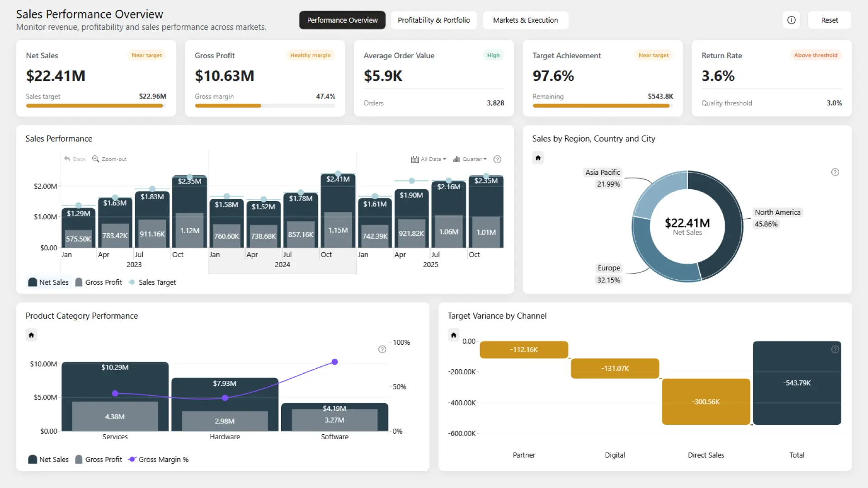Click the 2024 year axis label
Screen dimensions: 868x488
click(282, 265)
